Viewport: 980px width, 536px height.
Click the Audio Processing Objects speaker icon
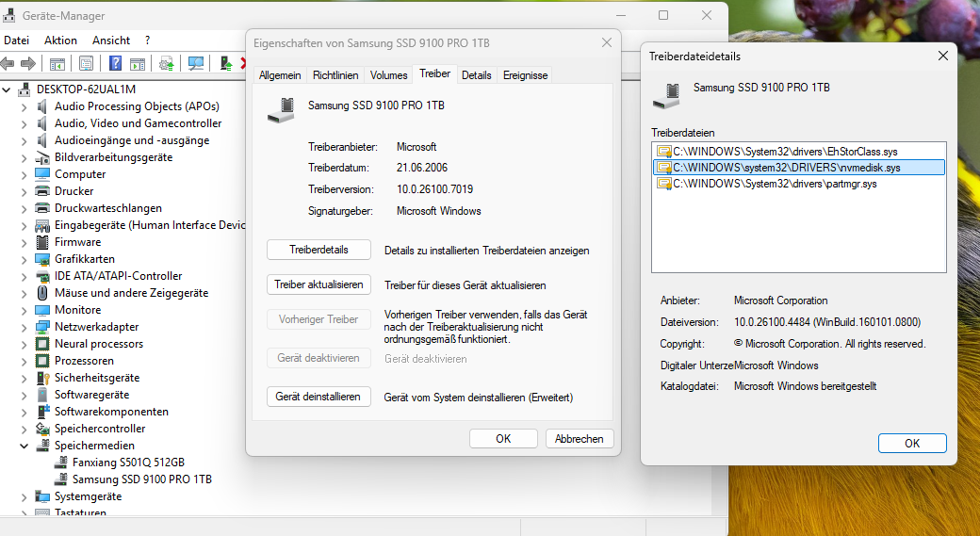[41, 106]
